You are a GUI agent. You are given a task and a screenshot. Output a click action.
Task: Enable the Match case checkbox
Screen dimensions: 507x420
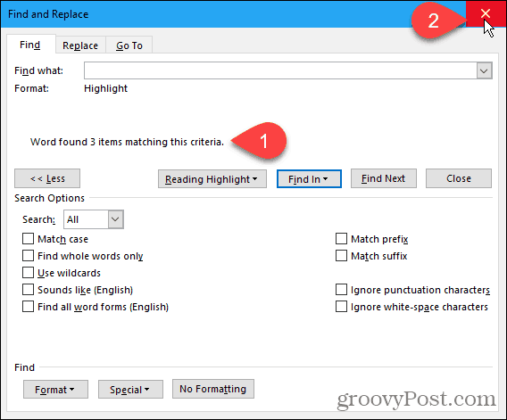click(x=29, y=239)
